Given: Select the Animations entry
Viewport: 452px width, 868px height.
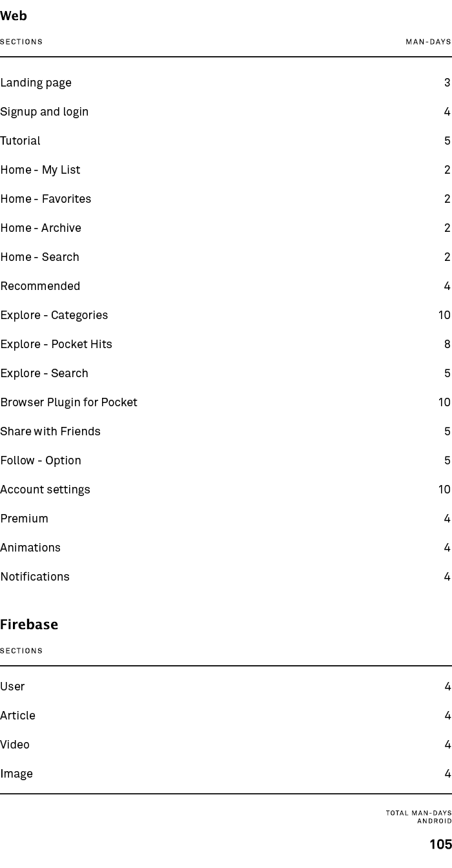Looking at the screenshot, I should pos(226,548).
